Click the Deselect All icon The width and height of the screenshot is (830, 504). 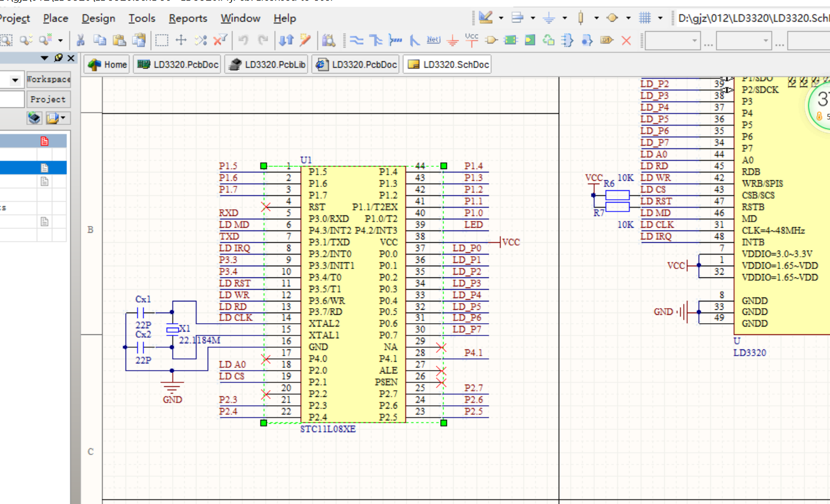(x=201, y=40)
